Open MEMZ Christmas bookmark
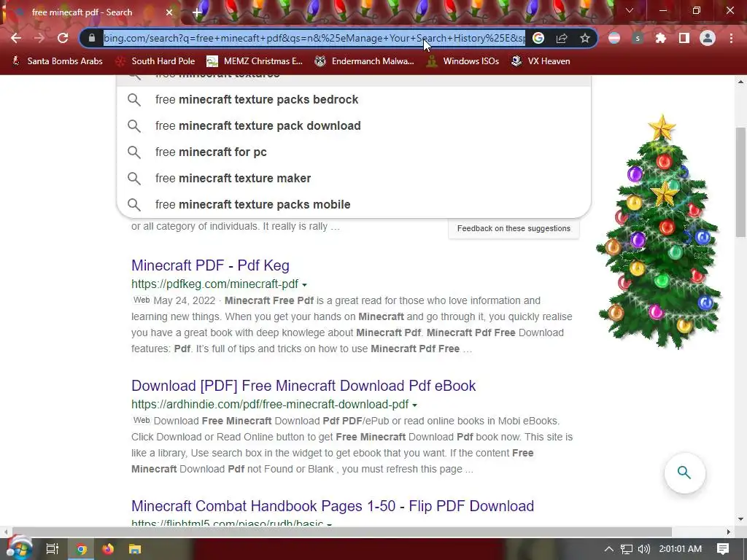The width and height of the screenshot is (747, 560). tap(255, 61)
